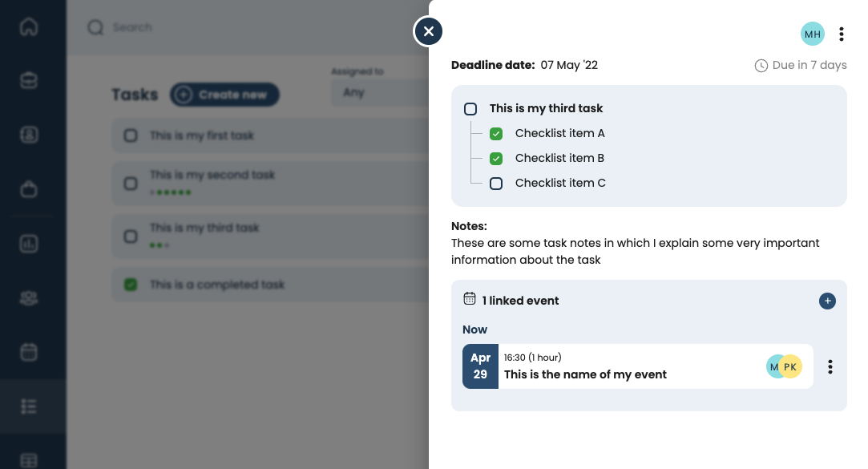Close the task details panel
This screenshot has height=469, width=868.
(x=429, y=32)
